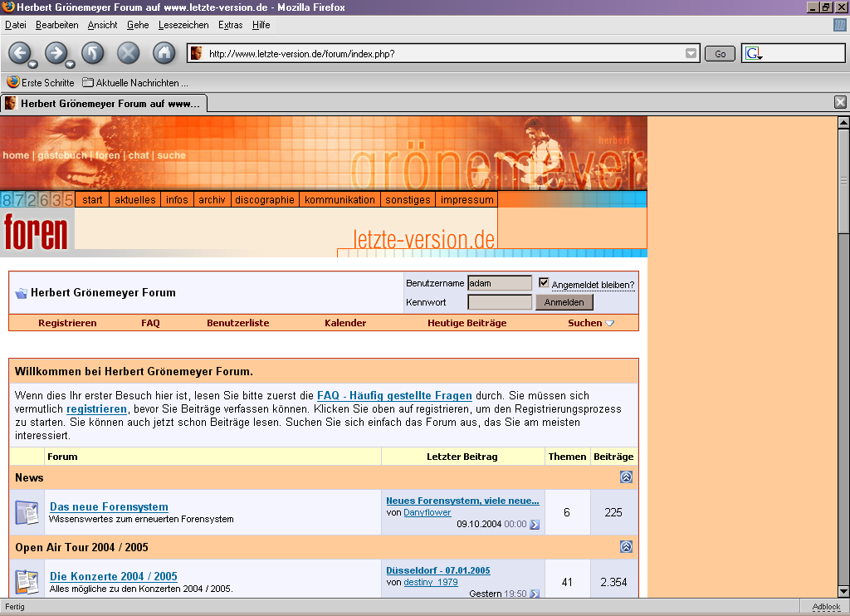This screenshot has width=850, height=616.
Task: Select the discographie navigation tab
Action: coord(264,199)
